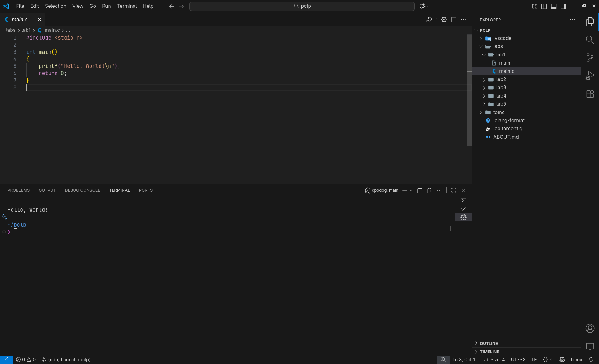The height and width of the screenshot is (364, 599).
Task: Open the Source Control view
Action: [590, 58]
